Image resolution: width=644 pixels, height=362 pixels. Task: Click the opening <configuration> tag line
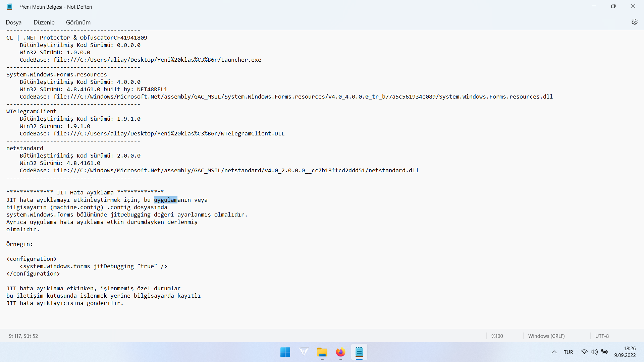[32, 259]
